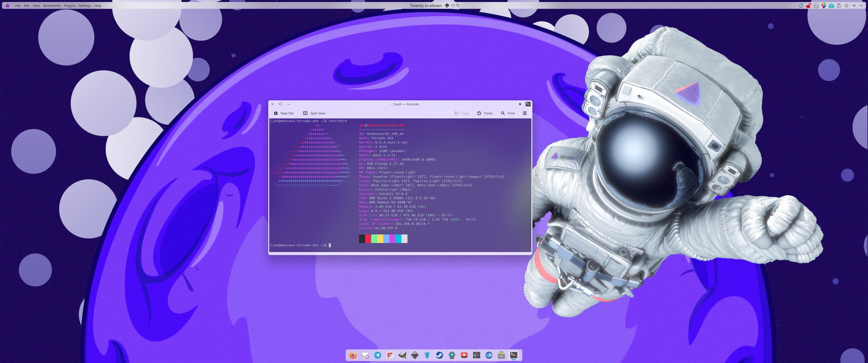Click the EndeavourOS launcher icon in top panel

[x=7, y=5]
